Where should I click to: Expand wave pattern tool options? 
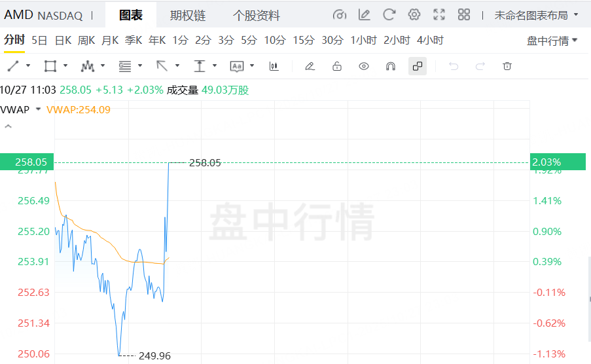tap(103, 65)
